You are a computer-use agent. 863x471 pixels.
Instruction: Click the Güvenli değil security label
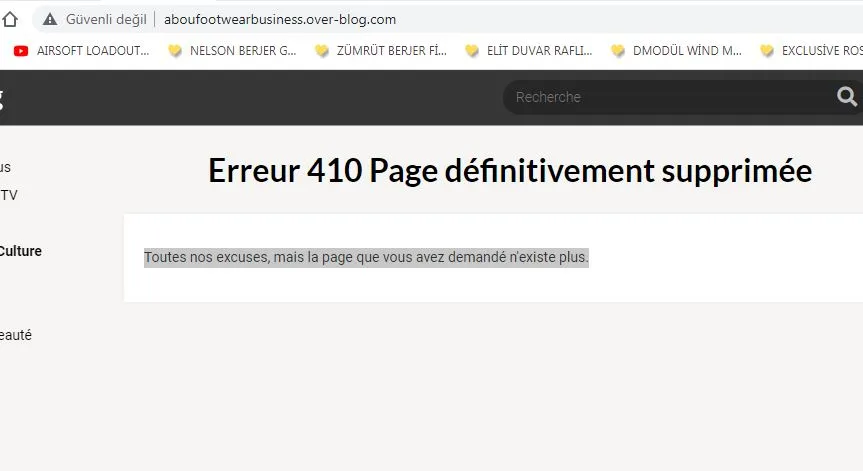point(105,19)
